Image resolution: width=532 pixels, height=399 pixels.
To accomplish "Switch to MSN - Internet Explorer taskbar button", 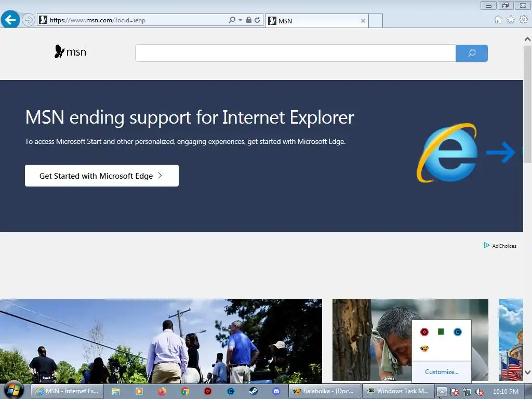I will tap(67, 391).
